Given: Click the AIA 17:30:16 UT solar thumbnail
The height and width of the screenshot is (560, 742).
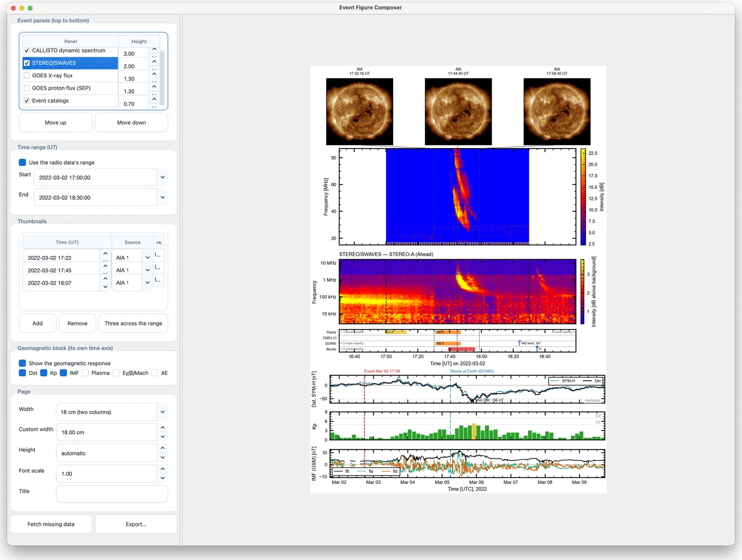Looking at the screenshot, I should coord(359,111).
